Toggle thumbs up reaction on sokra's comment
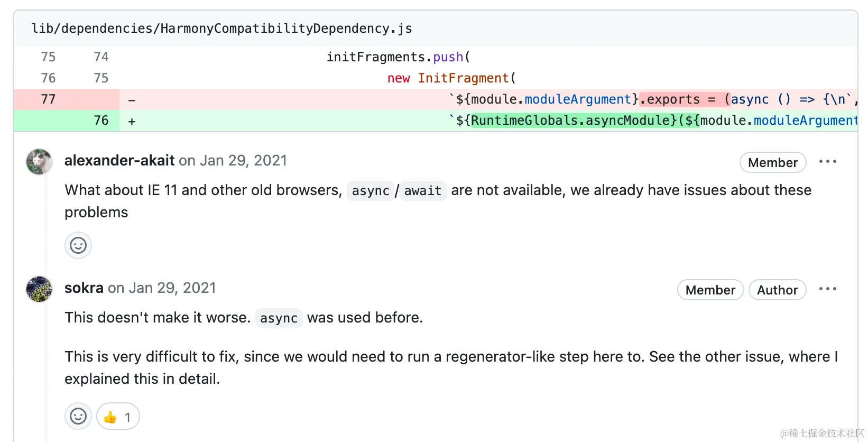This screenshot has width=868, height=442. (x=118, y=416)
